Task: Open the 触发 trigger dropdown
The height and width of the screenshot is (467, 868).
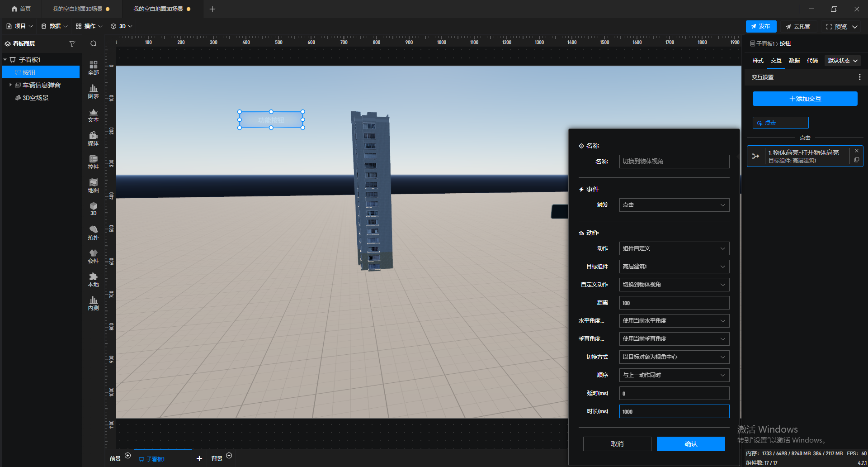Action: point(674,205)
